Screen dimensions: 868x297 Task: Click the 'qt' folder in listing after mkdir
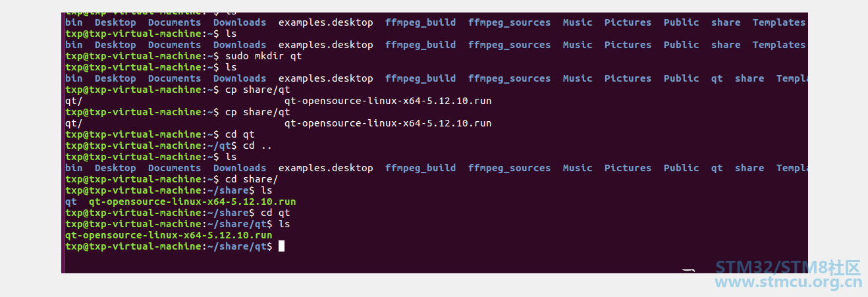pos(717,78)
